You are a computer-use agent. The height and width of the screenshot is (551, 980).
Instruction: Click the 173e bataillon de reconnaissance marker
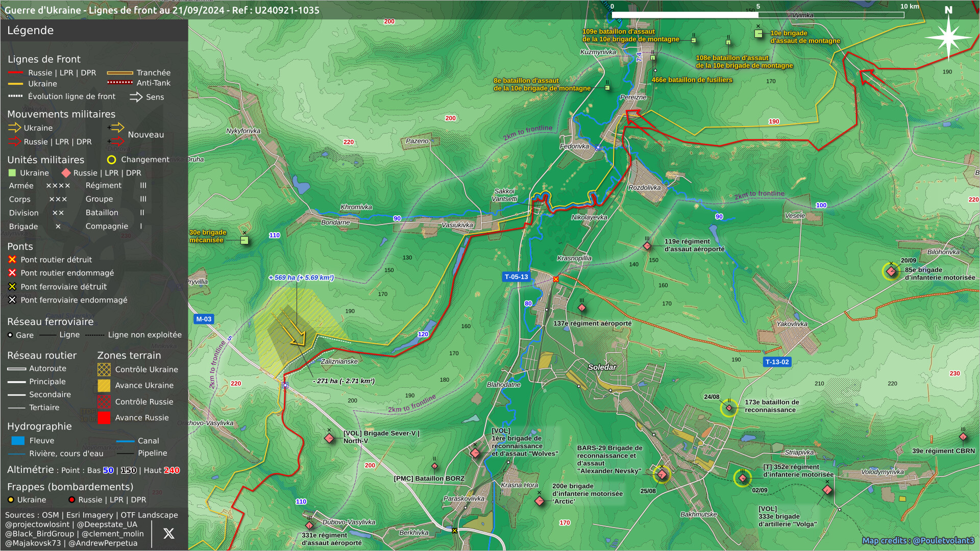(x=729, y=408)
